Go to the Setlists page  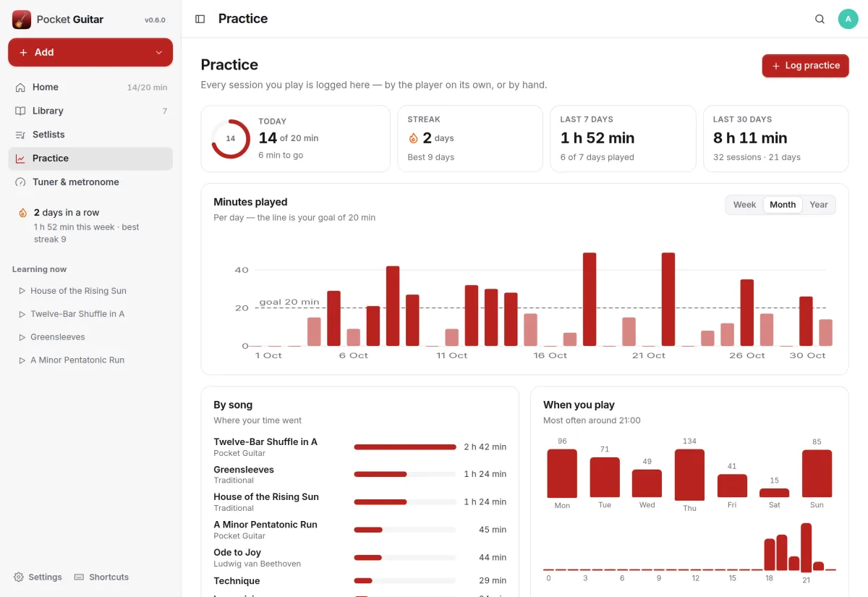(90, 135)
